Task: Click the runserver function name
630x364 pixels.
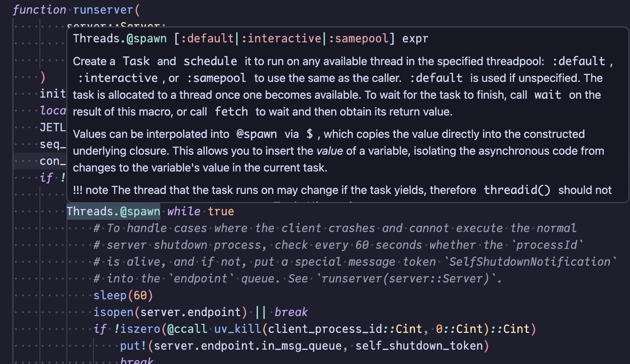Action: click(103, 10)
